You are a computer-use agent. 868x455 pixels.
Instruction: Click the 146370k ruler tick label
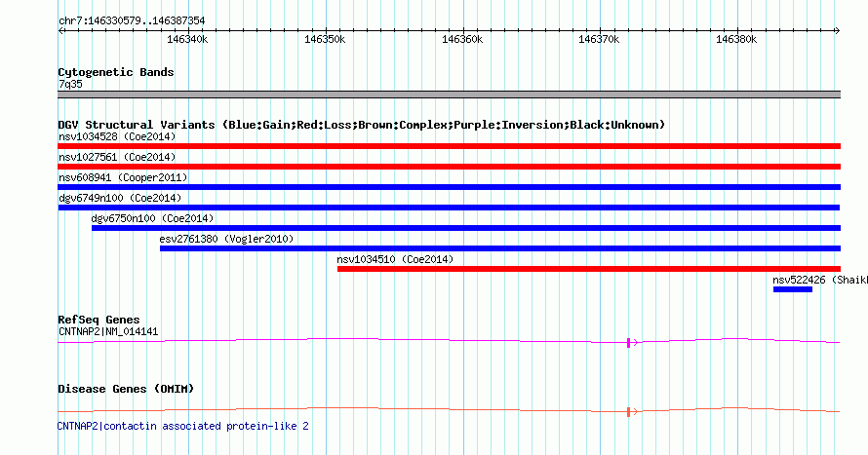pos(599,40)
